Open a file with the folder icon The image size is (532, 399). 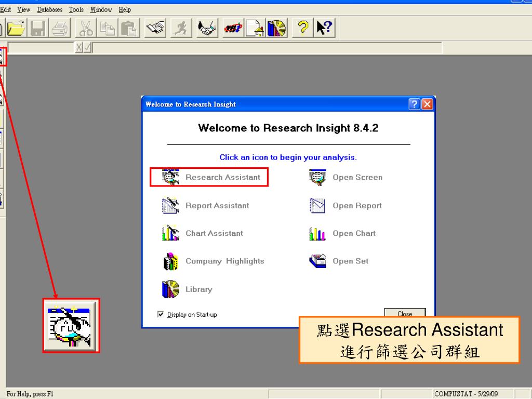coord(16,28)
